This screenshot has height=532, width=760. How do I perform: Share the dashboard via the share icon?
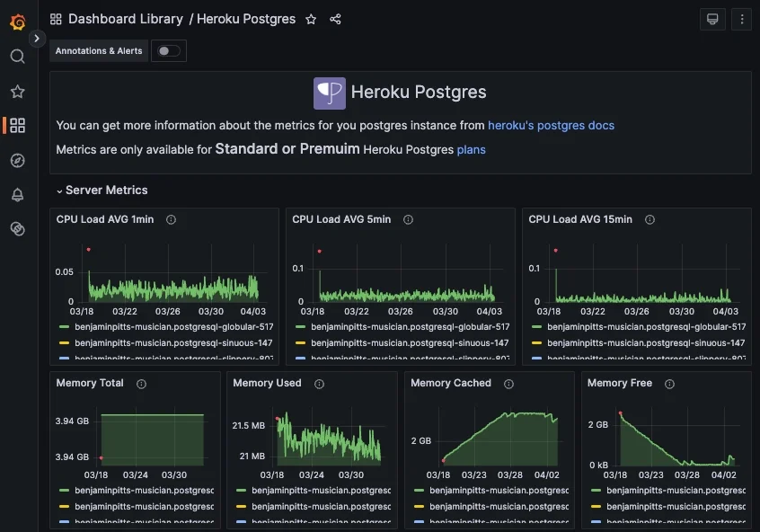[335, 19]
